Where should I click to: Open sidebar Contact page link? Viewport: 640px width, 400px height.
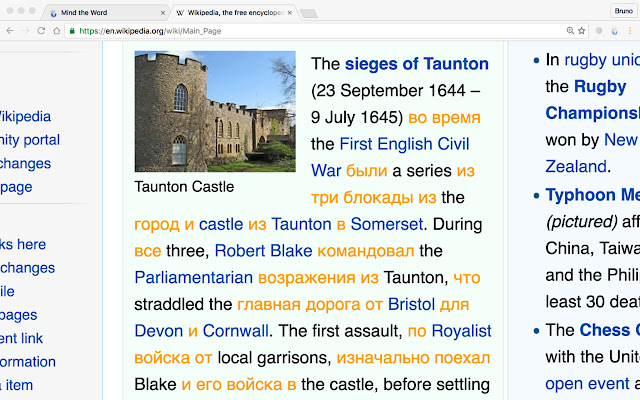(16, 187)
